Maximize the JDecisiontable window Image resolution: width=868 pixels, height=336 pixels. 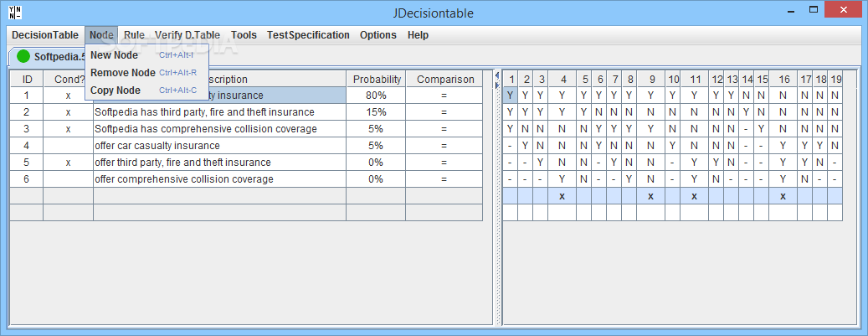[x=814, y=9]
